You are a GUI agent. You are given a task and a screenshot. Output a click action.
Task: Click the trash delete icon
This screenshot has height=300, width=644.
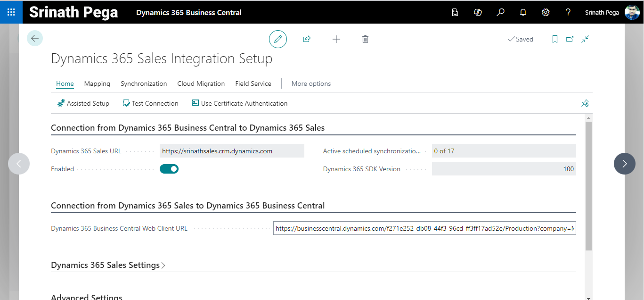pyautogui.click(x=365, y=39)
